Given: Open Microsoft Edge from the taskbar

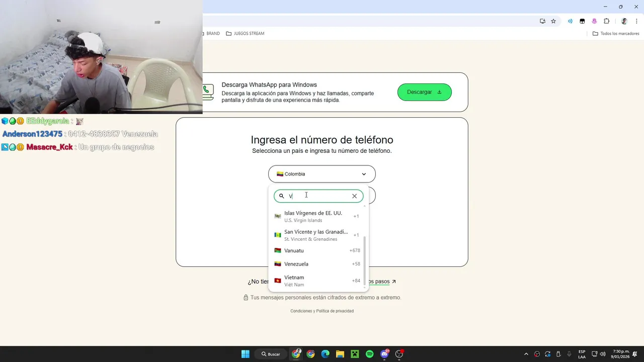Looking at the screenshot, I should 325,354.
